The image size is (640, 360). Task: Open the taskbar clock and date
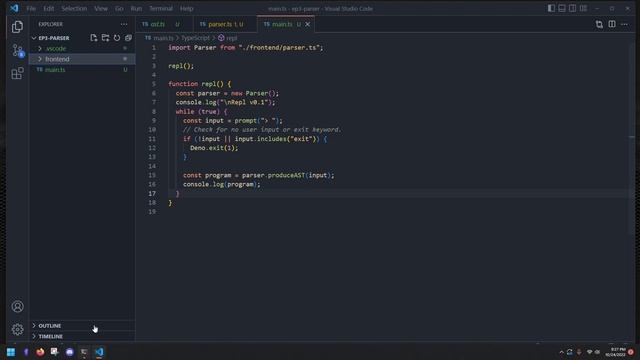tap(616, 352)
